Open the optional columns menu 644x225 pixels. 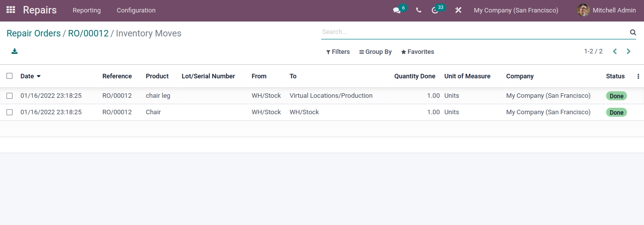pos(638,76)
